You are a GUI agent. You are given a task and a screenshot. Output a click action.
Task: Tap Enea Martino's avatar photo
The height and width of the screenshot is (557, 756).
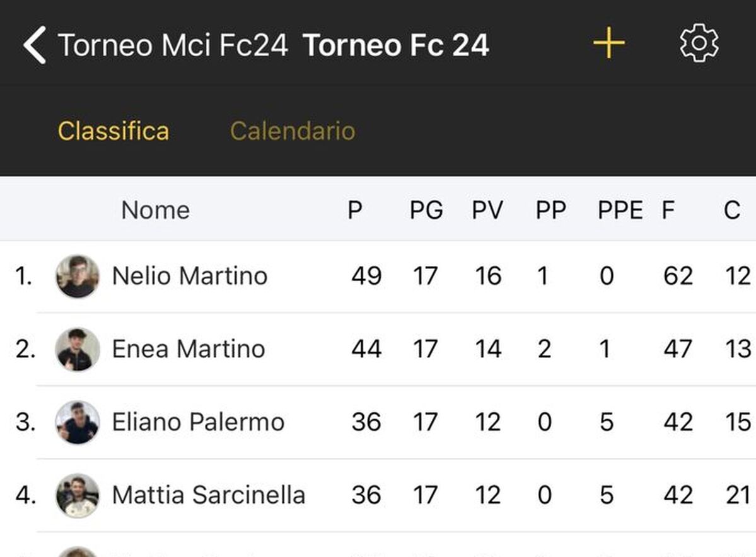point(77,350)
